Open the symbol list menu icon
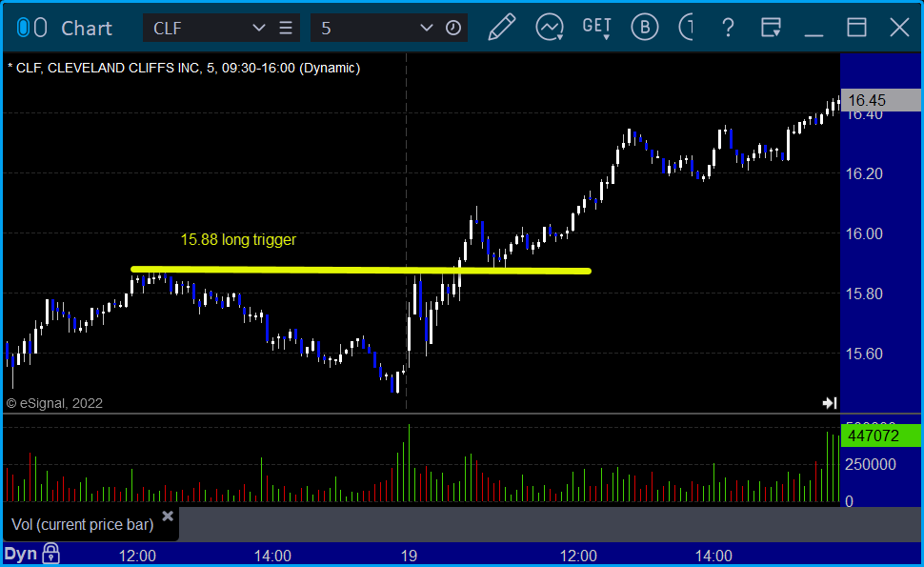Viewport: 924px width, 567px height. (286, 28)
